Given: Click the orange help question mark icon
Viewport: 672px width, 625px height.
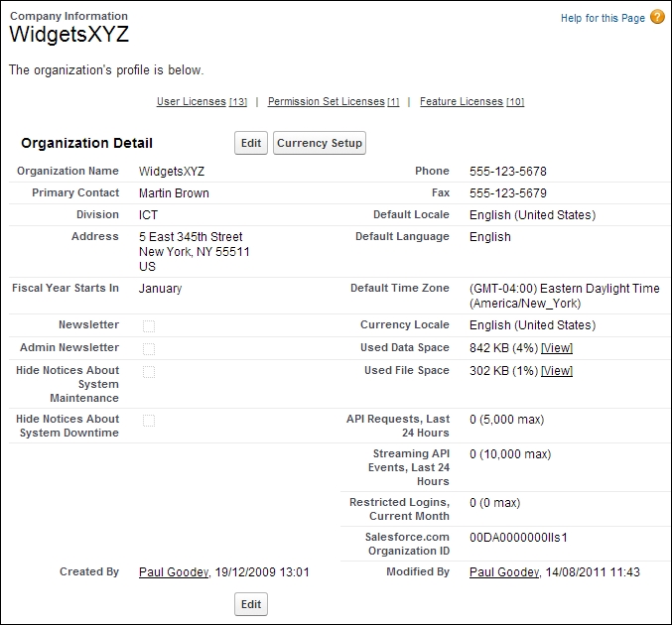Looking at the screenshot, I should tap(657, 17).
